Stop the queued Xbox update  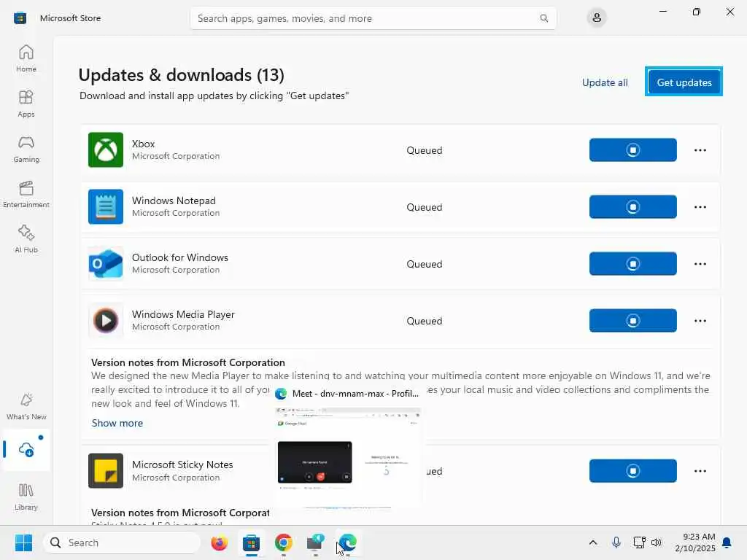tap(632, 150)
